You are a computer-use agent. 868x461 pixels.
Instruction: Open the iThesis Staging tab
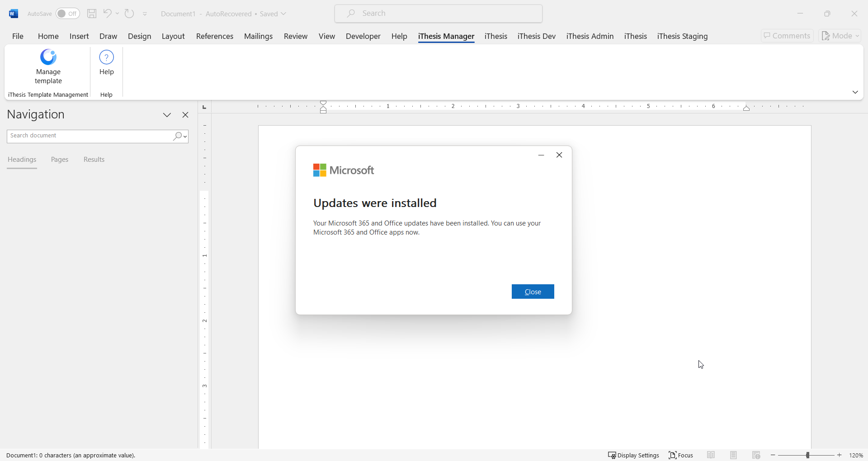pyautogui.click(x=682, y=36)
